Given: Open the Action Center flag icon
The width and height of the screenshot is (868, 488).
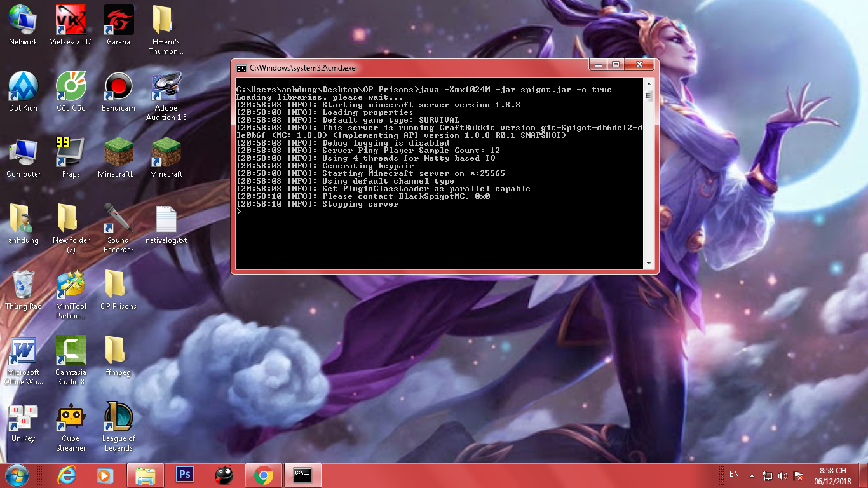Looking at the screenshot, I should coord(798,476).
